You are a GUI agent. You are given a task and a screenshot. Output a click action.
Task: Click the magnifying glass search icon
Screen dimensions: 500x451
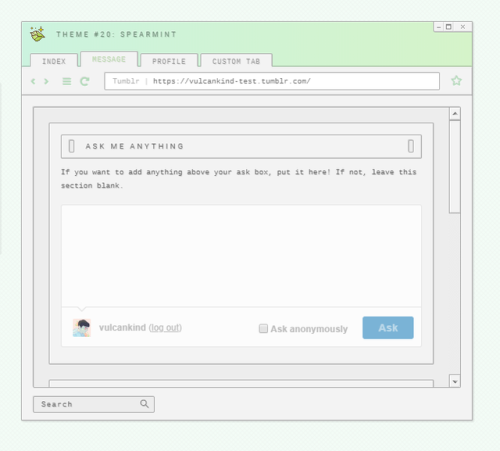144,404
